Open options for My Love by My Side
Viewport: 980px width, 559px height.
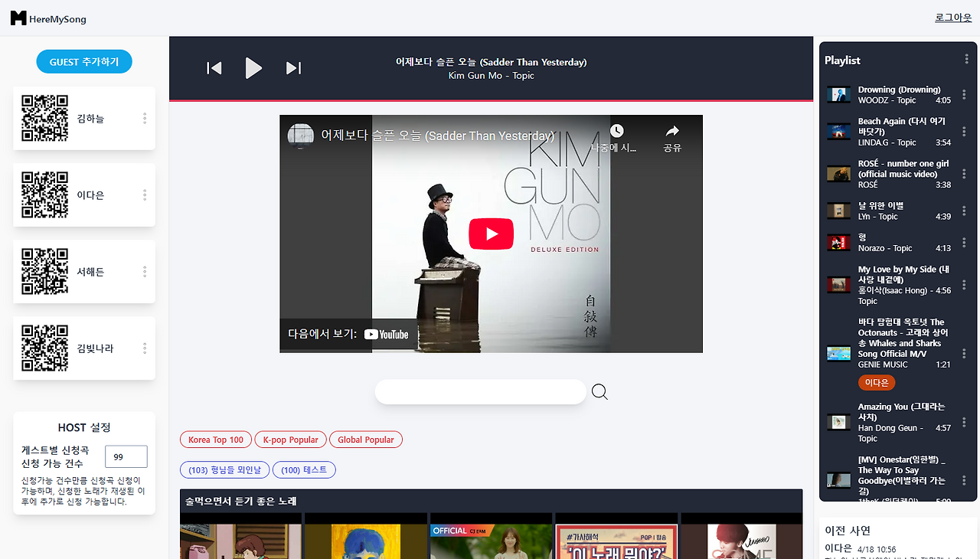coord(964,285)
